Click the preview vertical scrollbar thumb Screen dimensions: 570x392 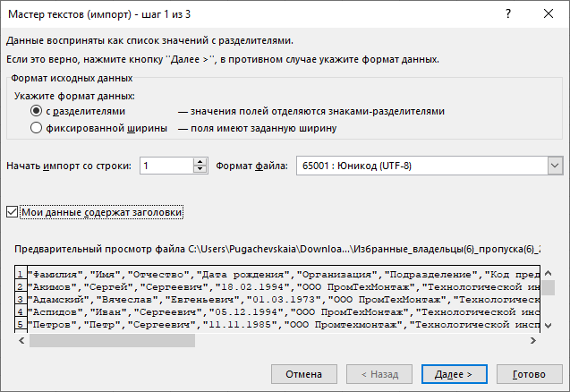(x=549, y=287)
